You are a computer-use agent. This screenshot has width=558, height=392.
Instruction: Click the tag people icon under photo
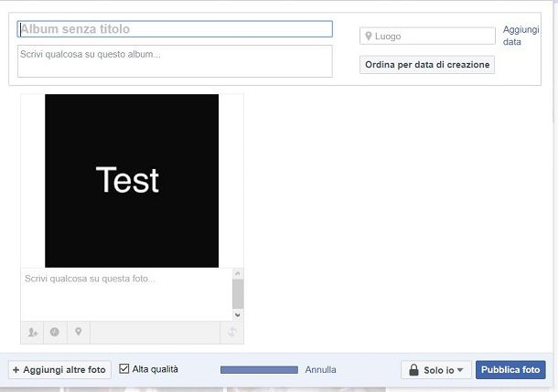32,333
